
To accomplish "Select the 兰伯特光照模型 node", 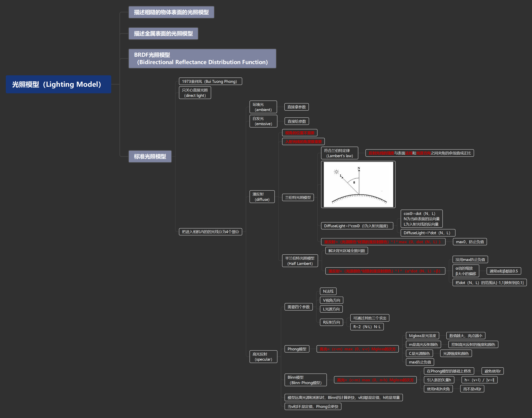I will pyautogui.click(x=298, y=197).
